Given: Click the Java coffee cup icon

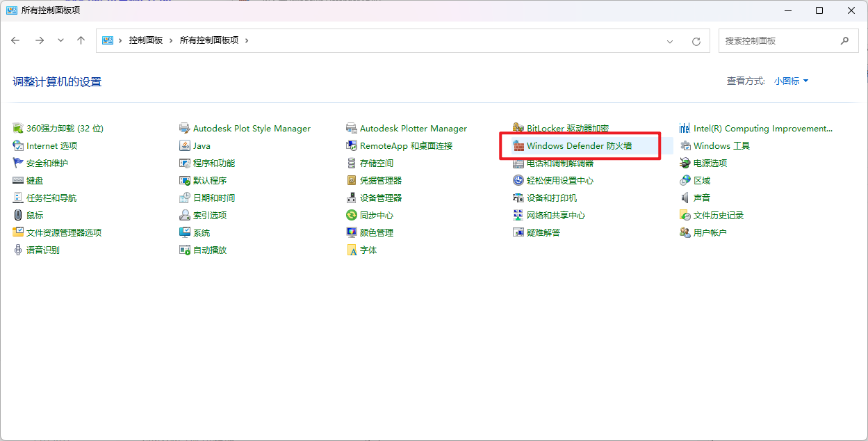Looking at the screenshot, I should pyautogui.click(x=185, y=145).
